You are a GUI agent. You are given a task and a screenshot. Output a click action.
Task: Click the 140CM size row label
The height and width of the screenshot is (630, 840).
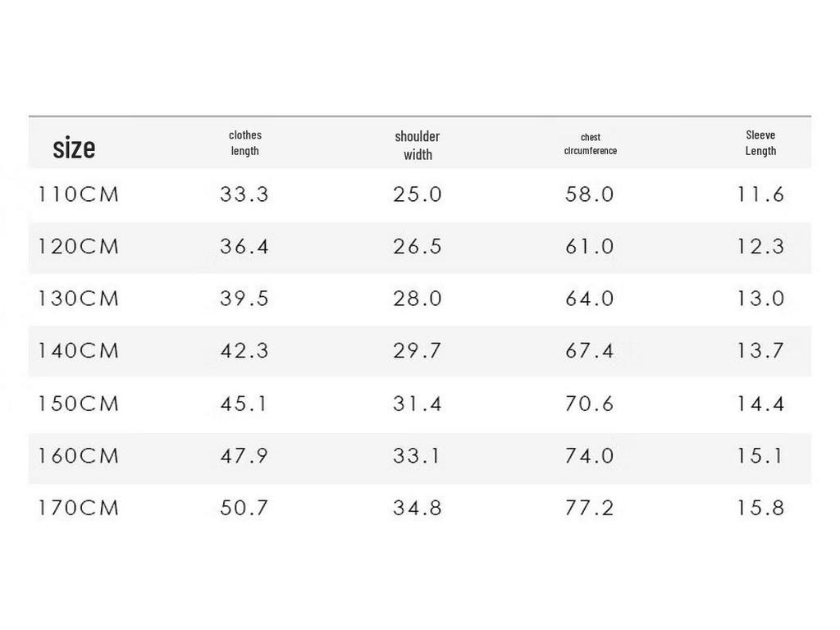pos(78,350)
